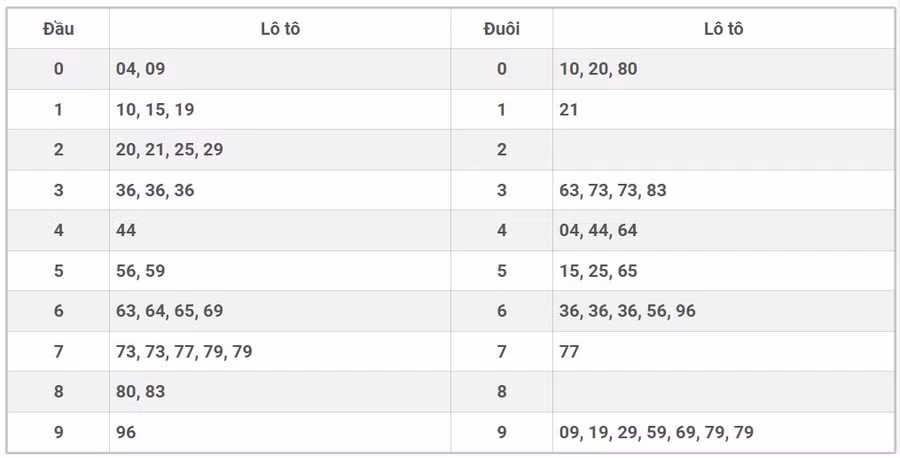900x458 pixels.
Task: Click row number 7 in the Đầu column
Action: 58,352
